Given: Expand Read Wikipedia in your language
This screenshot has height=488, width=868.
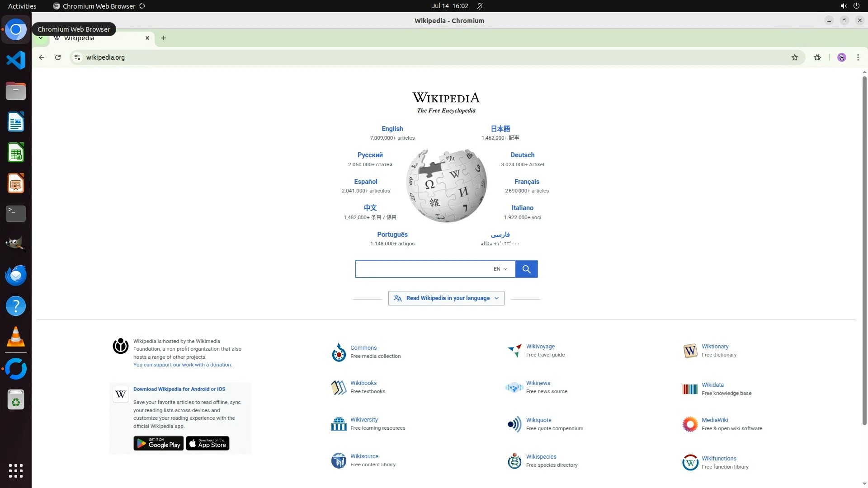Looking at the screenshot, I should 446,298.
